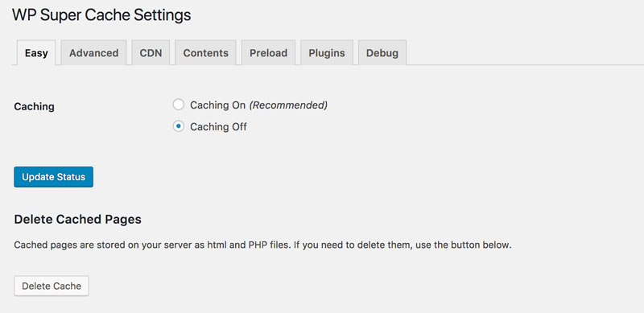The image size is (644, 313).
Task: Click the Caching section label
Action: tap(34, 106)
